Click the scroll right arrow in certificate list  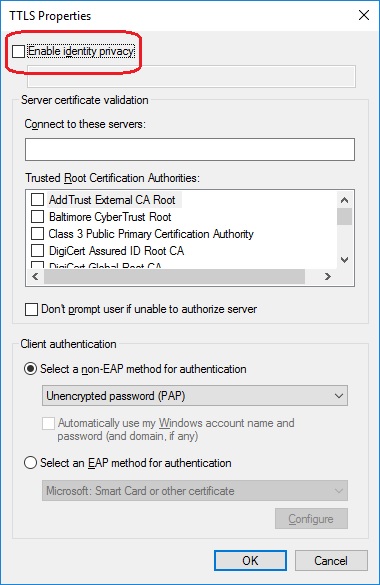click(328, 276)
